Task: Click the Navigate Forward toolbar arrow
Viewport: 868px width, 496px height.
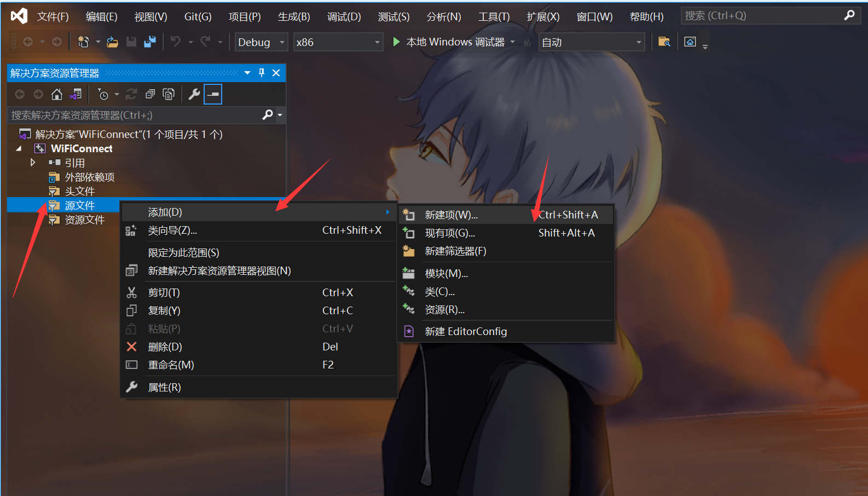Action: [x=57, y=42]
